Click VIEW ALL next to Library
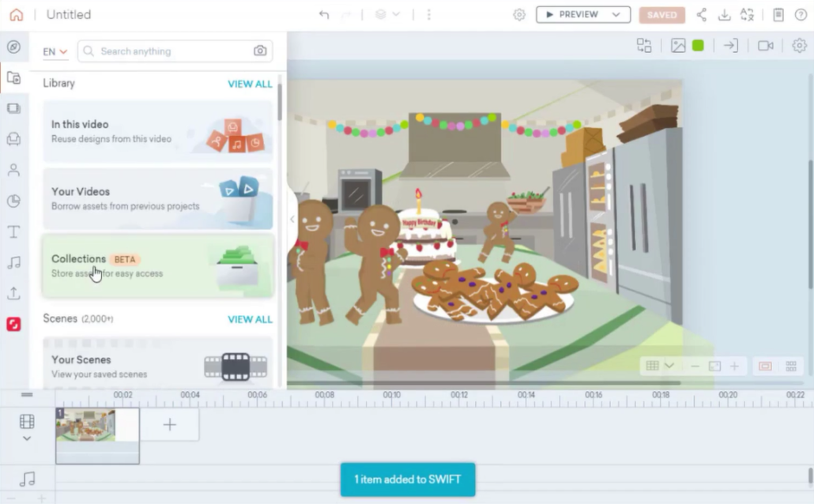 click(x=250, y=84)
